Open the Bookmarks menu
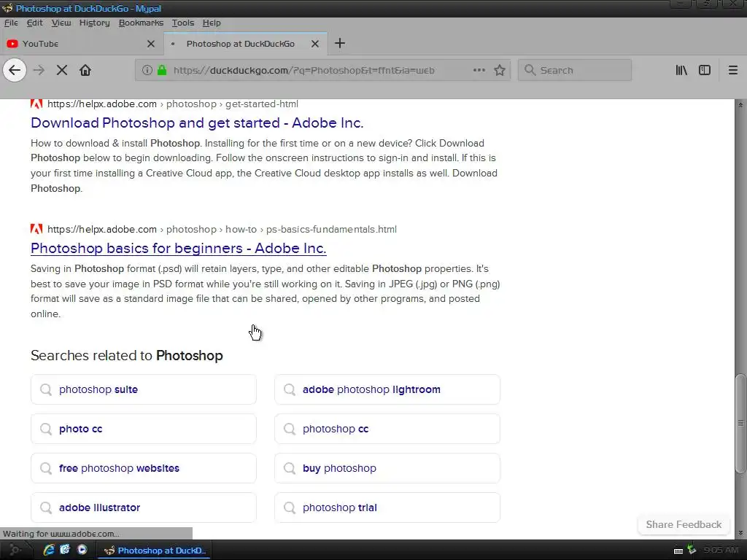 [141, 23]
